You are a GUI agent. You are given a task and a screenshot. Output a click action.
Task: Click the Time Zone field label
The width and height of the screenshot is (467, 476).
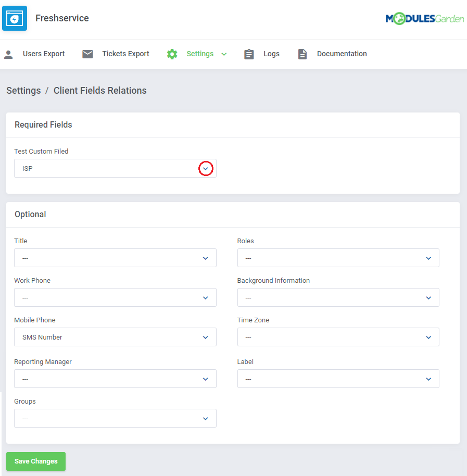coord(253,320)
